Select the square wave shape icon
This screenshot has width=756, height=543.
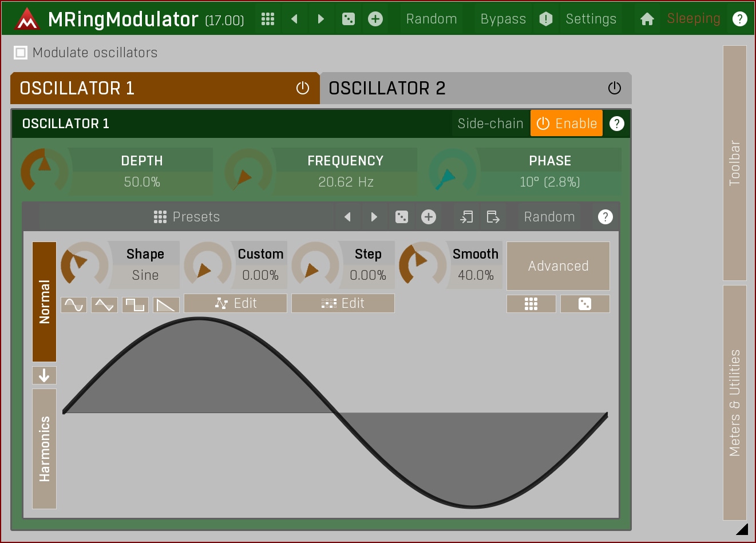point(135,305)
